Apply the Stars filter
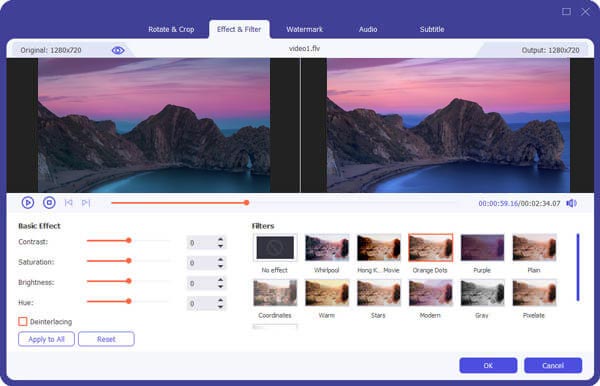Viewport: 600px width, 386px height. tap(378, 293)
